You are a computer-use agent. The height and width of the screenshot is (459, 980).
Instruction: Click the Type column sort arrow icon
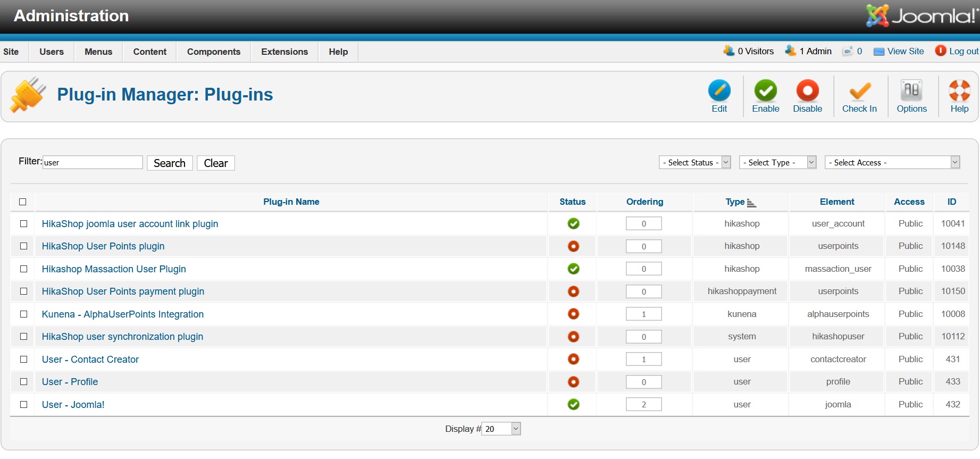tap(751, 203)
